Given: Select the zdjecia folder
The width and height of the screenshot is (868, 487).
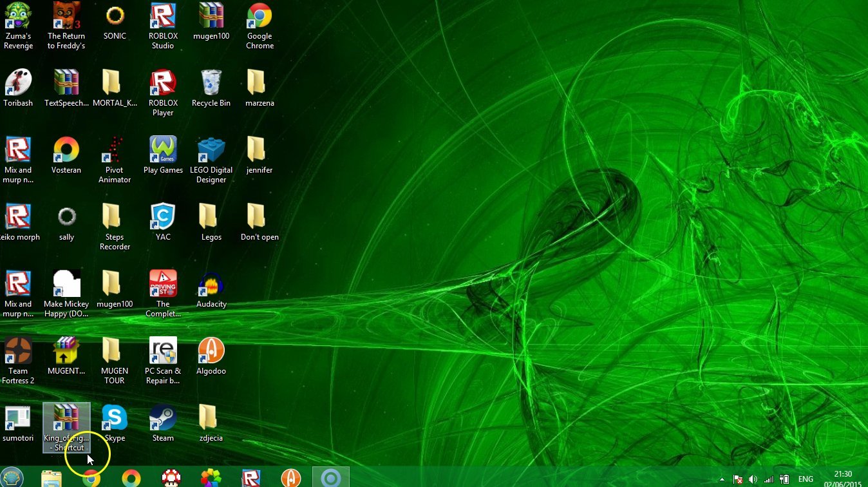Looking at the screenshot, I should point(211,423).
